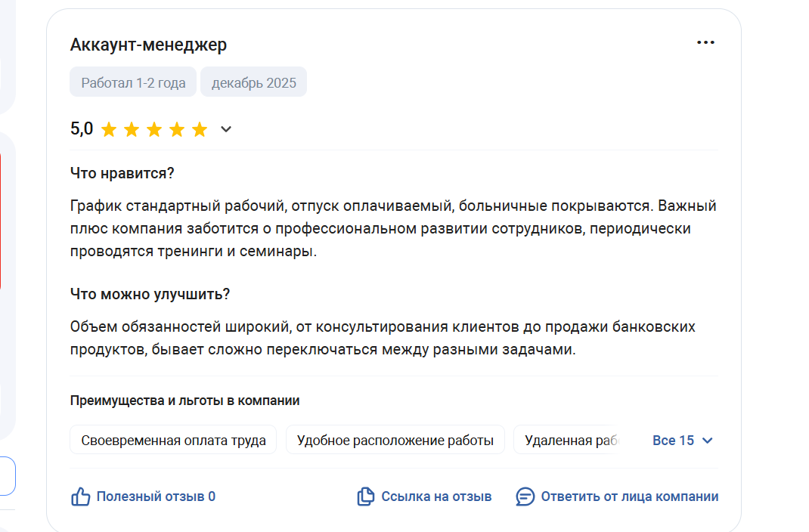Click the chevron arrow after Все 15
Viewport: 809px width, 532px height.
point(708,441)
